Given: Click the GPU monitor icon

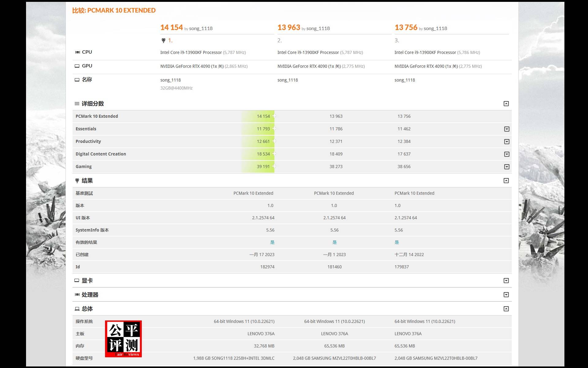Looking at the screenshot, I should 77,66.
